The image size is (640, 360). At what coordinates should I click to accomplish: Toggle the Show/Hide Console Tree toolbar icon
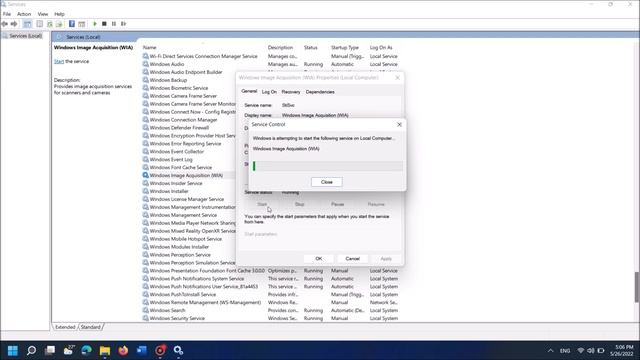(x=27, y=24)
